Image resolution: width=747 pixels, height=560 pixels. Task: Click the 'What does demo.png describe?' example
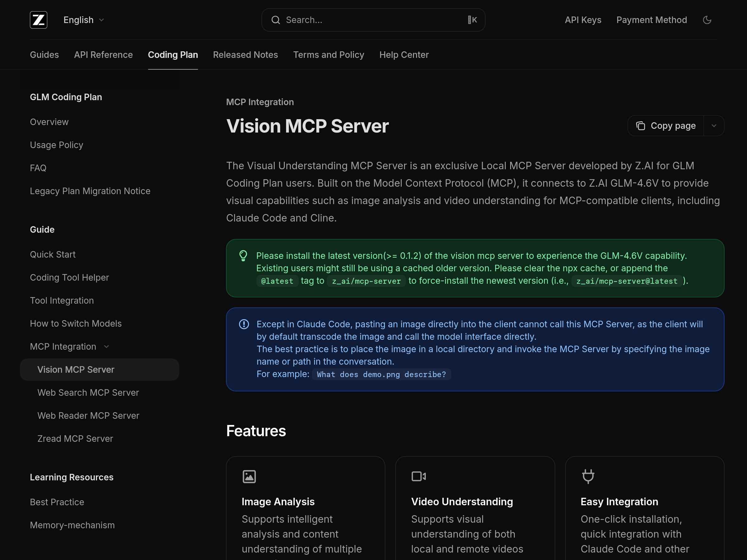pyautogui.click(x=381, y=374)
